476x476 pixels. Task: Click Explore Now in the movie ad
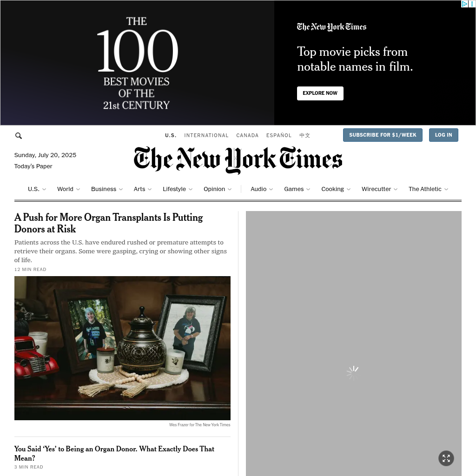[320, 93]
